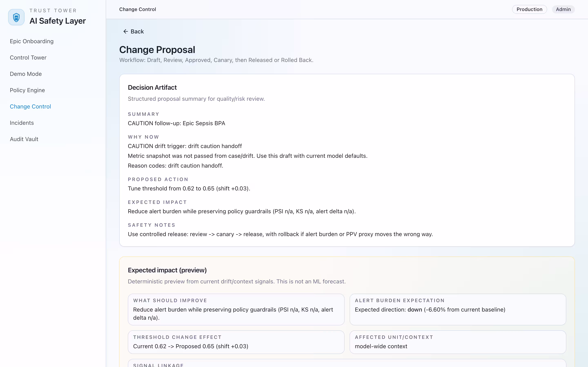Click the Threshold Change Effect card
This screenshot has height=367, width=588.
point(236,342)
